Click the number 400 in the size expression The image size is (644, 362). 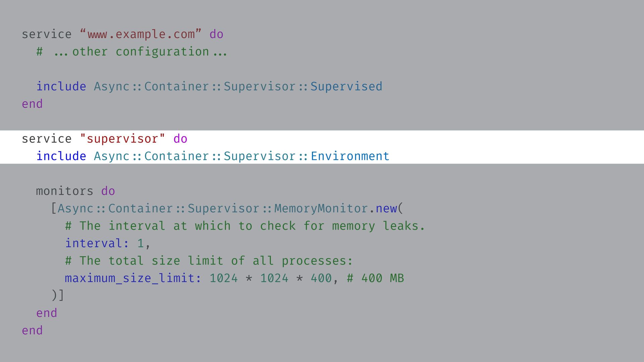point(321,278)
